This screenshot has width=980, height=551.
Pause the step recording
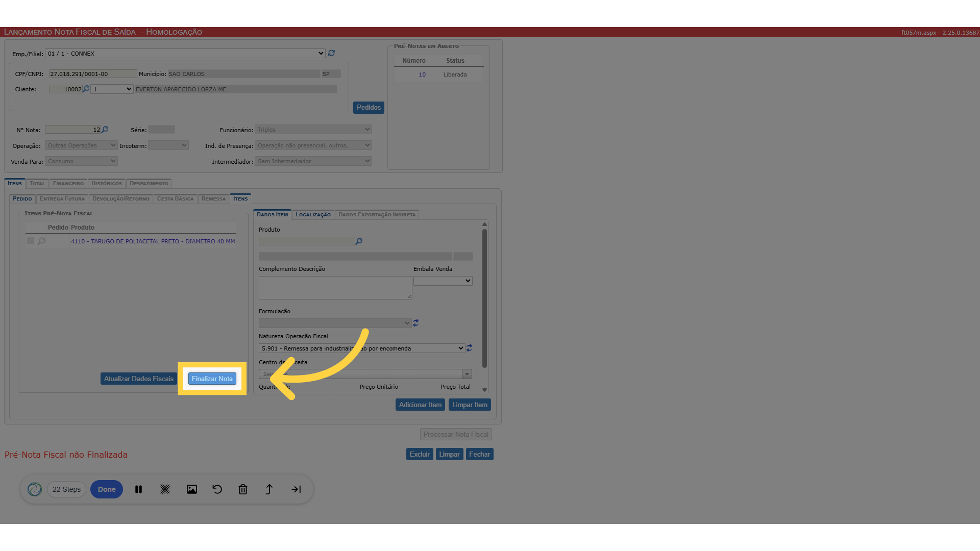[x=138, y=489]
